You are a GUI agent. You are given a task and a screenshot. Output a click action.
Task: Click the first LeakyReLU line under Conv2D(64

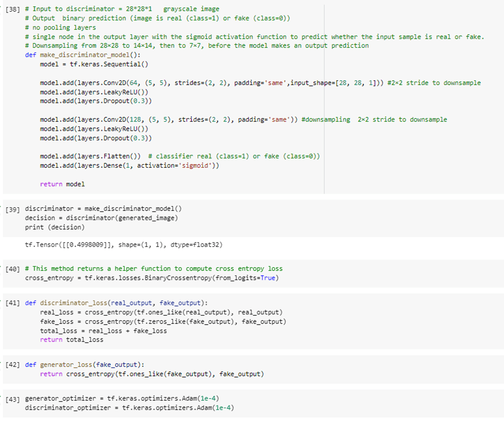(x=94, y=92)
